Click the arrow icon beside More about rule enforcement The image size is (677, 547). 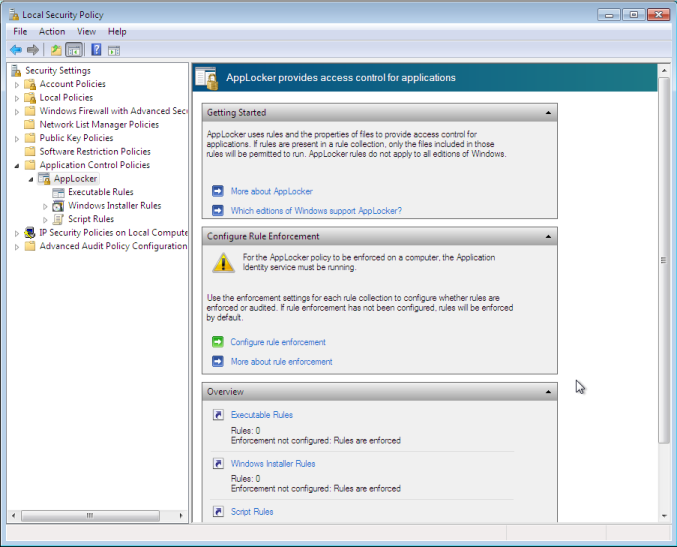pos(218,361)
